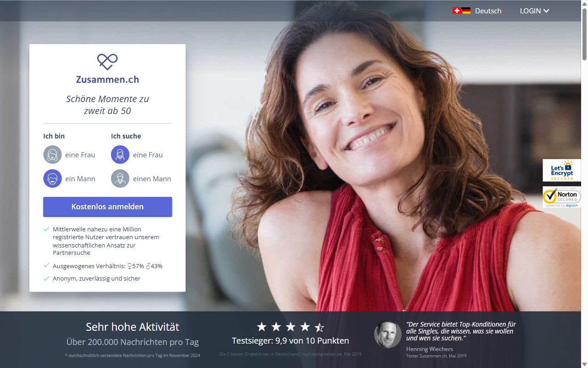Viewport: 588px width, 368px height.
Task: Choose the 'einen Mann' icon under Ich suche
Action: pos(120,178)
